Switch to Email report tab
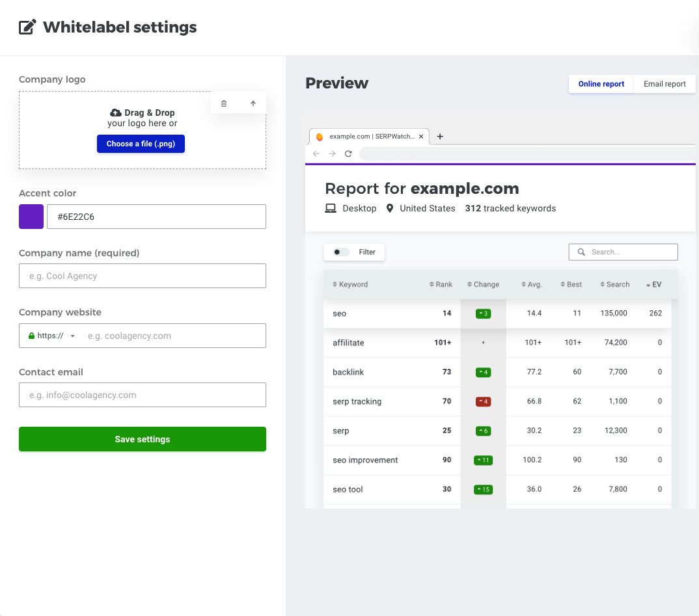The width and height of the screenshot is (699, 616). click(665, 84)
